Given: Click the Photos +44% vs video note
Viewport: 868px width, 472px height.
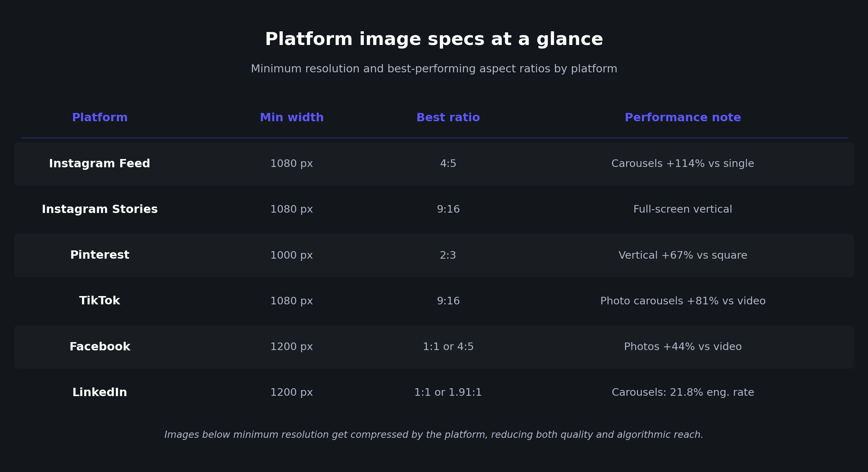Looking at the screenshot, I should click(x=683, y=347).
